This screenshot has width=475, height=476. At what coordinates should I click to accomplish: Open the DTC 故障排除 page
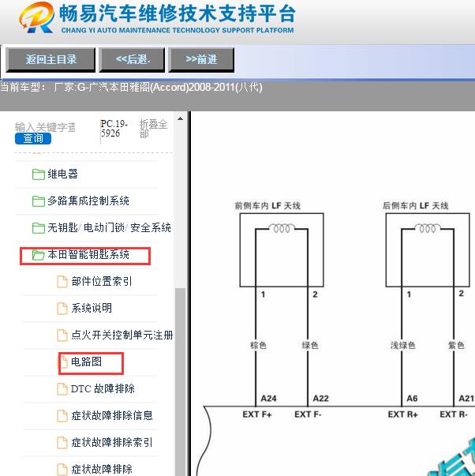click(103, 388)
